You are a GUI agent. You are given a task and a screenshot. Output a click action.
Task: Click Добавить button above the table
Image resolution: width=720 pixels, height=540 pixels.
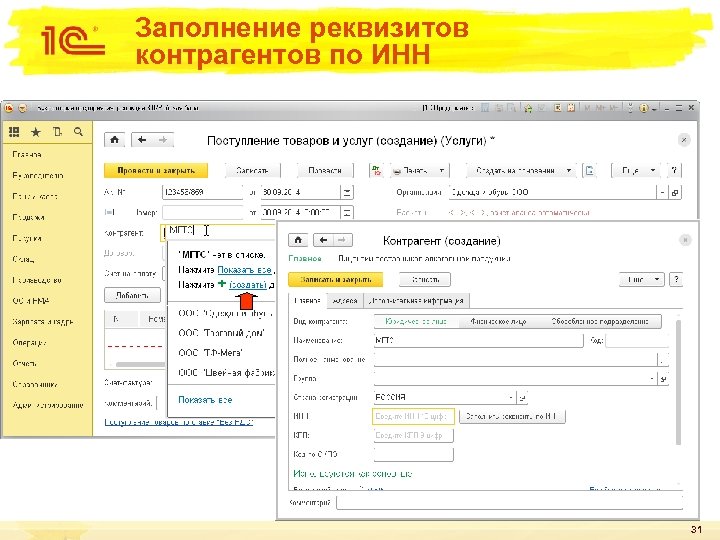tap(132, 295)
